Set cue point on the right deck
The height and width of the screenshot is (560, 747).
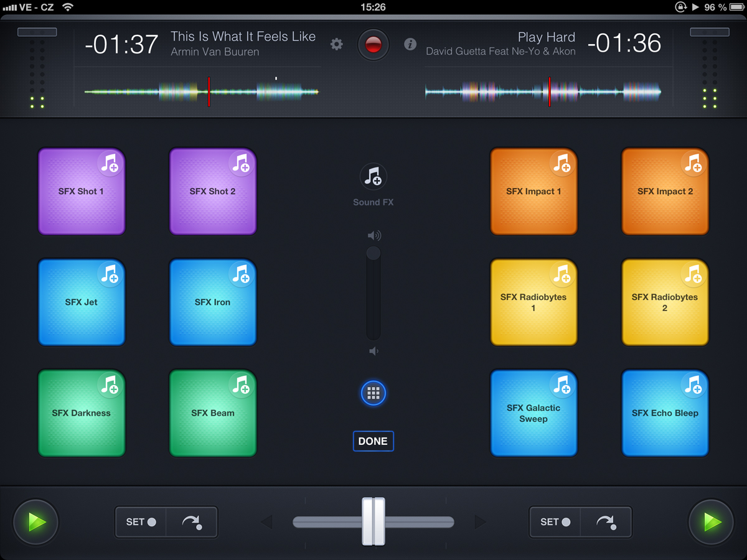click(x=555, y=522)
